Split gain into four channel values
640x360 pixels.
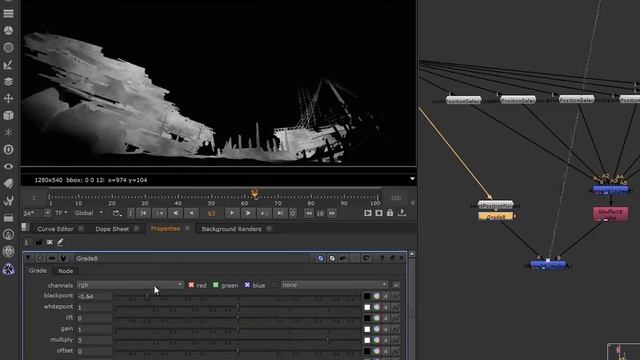pos(386,329)
